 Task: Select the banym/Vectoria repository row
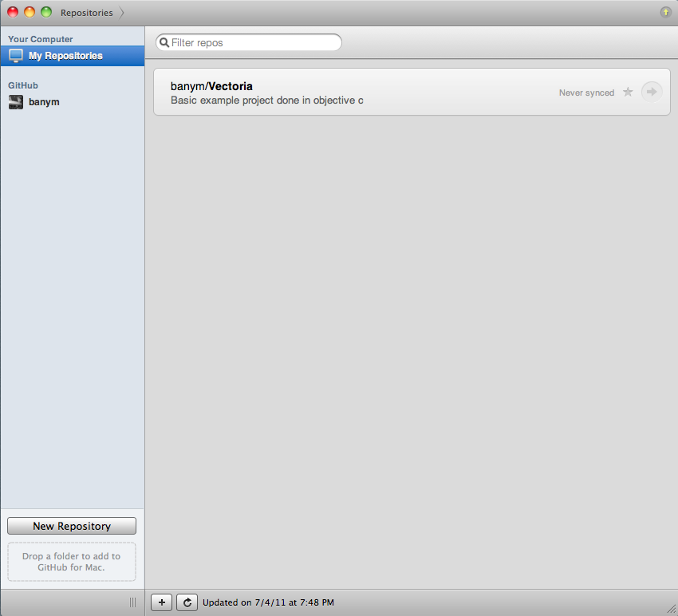412,92
